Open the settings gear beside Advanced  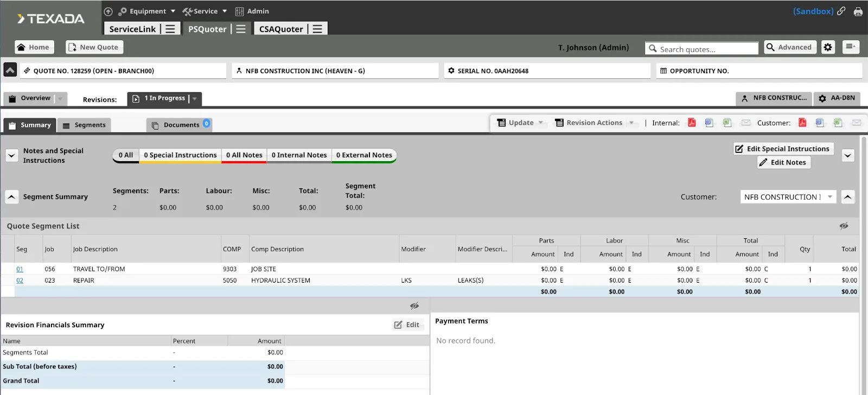pyautogui.click(x=828, y=47)
